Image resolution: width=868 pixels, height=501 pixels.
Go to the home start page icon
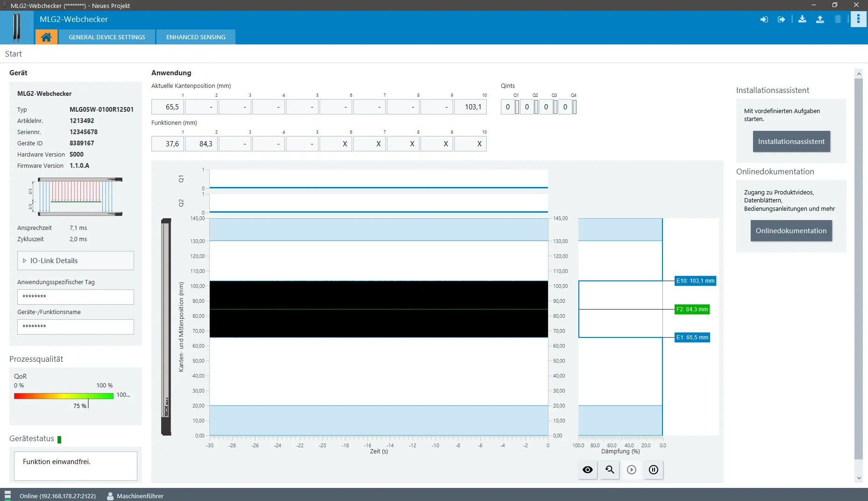pyautogui.click(x=46, y=37)
